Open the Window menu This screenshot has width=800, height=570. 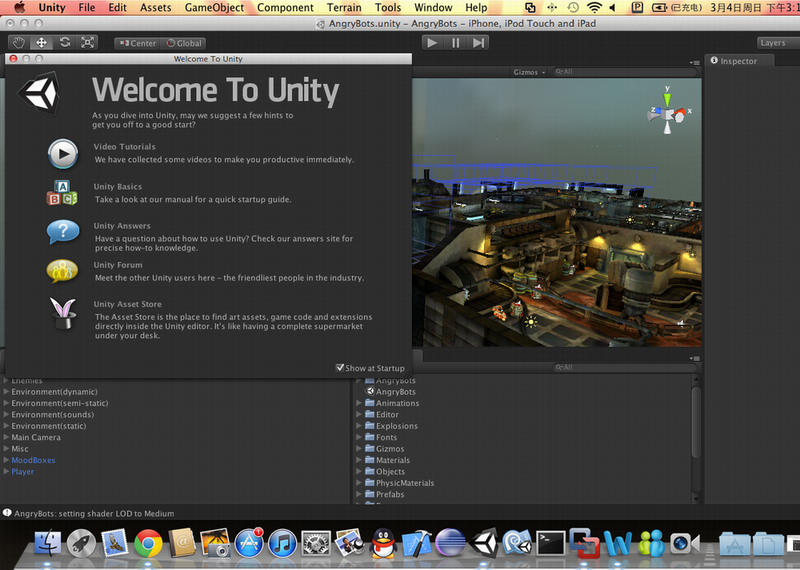click(x=433, y=8)
